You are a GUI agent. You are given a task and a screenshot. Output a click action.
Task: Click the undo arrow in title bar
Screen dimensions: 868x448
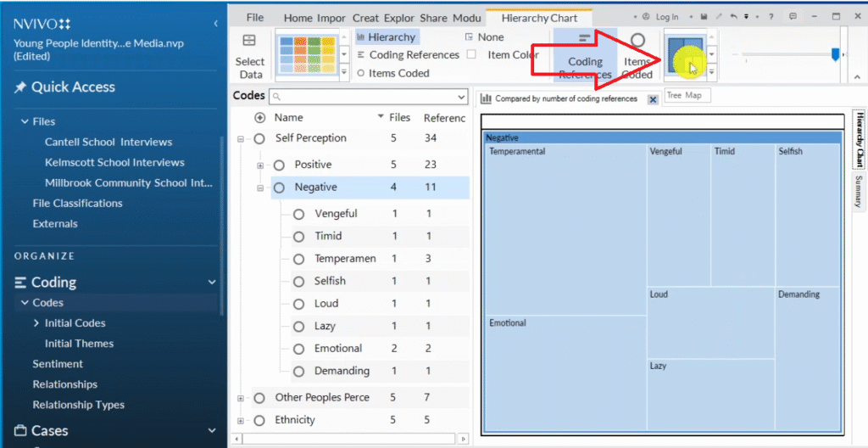732,17
